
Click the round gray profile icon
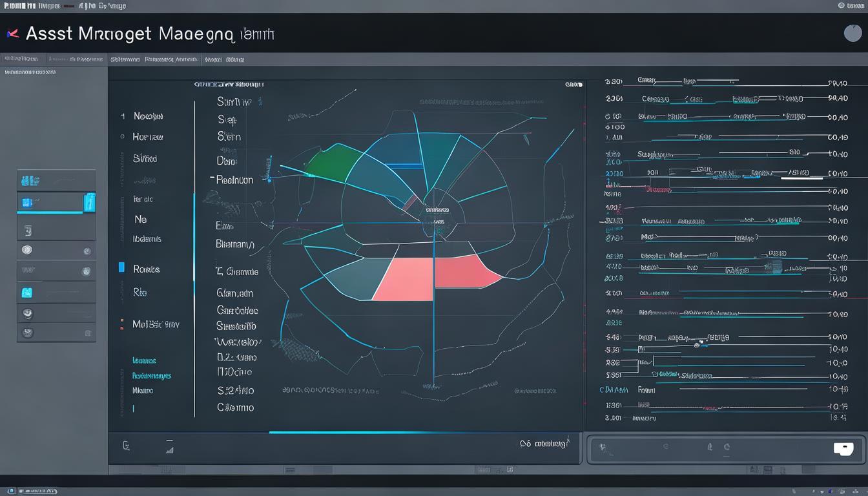(852, 33)
